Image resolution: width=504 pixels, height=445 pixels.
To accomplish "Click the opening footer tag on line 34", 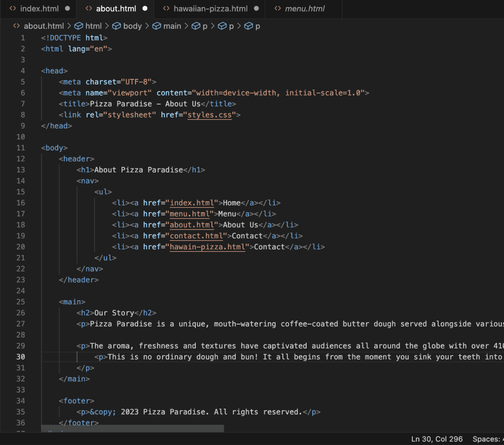I will [76, 401].
